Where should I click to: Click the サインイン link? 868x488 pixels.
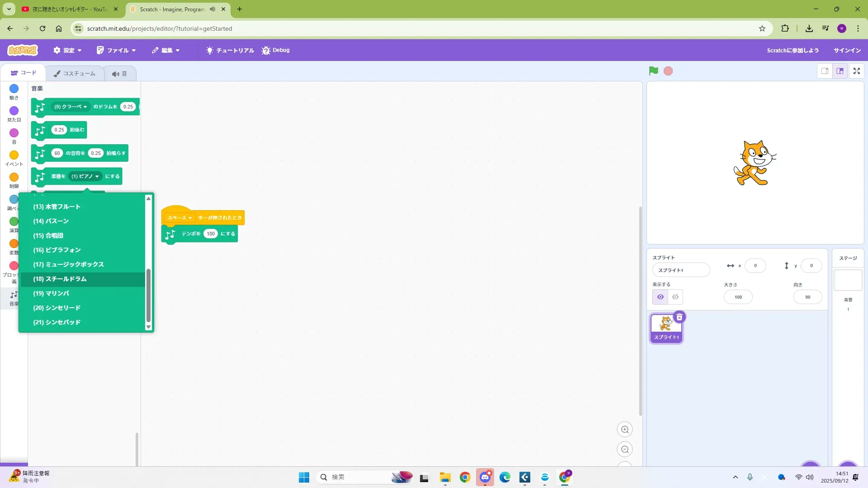click(x=847, y=50)
